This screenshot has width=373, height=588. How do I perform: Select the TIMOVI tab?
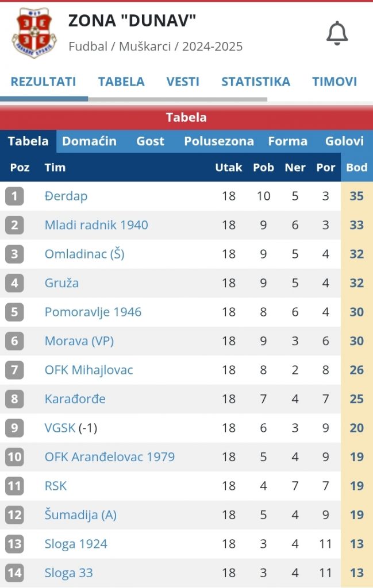point(334,82)
